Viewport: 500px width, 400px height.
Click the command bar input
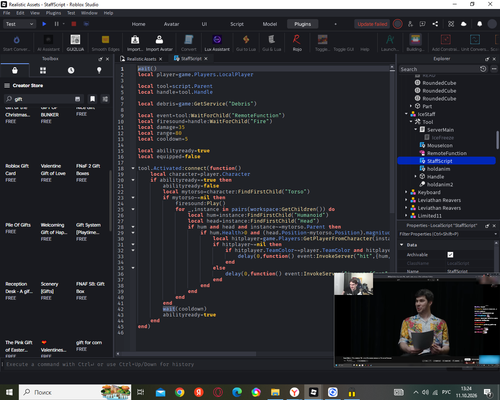(168, 364)
